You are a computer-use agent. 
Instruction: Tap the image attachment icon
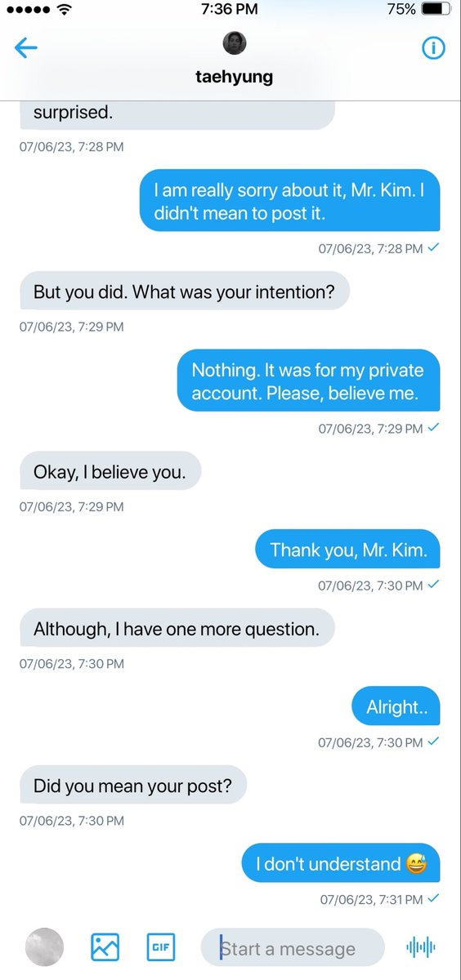[105, 947]
